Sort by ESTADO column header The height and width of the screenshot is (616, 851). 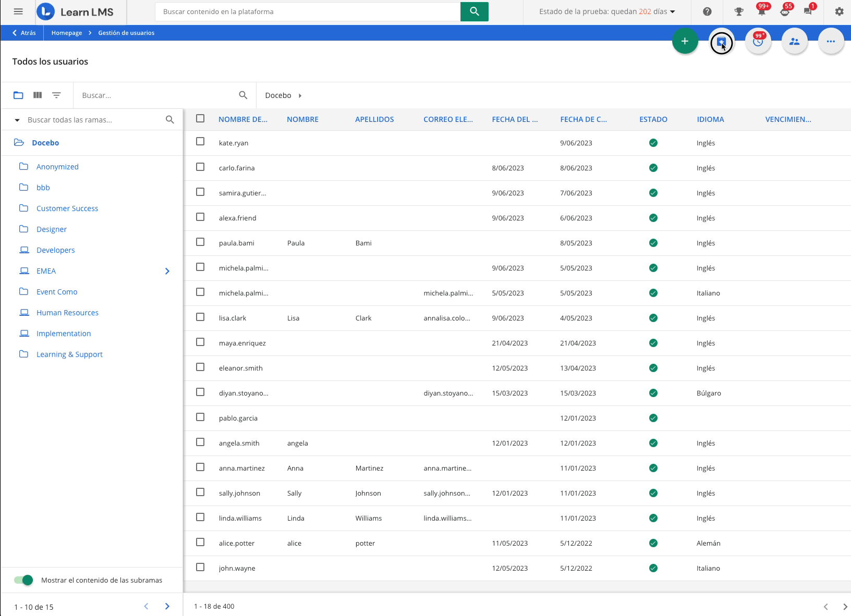653,119
